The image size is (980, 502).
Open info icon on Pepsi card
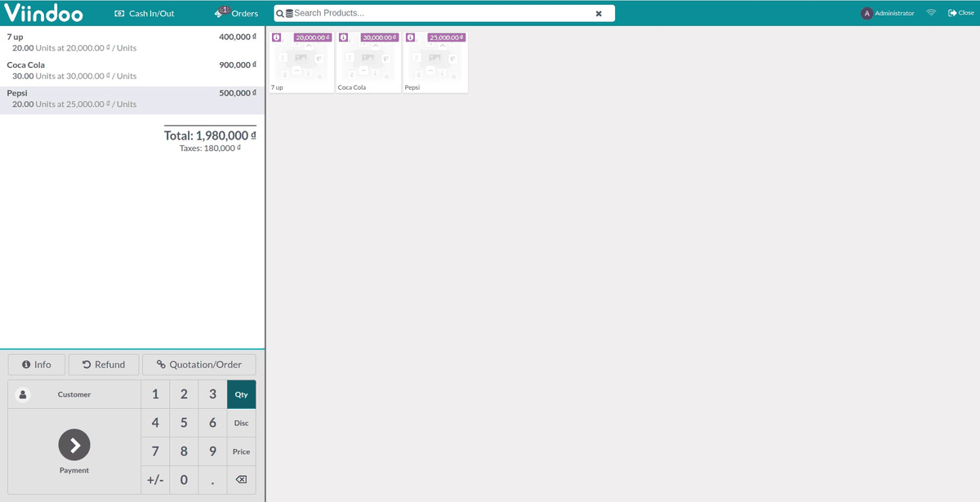(410, 38)
